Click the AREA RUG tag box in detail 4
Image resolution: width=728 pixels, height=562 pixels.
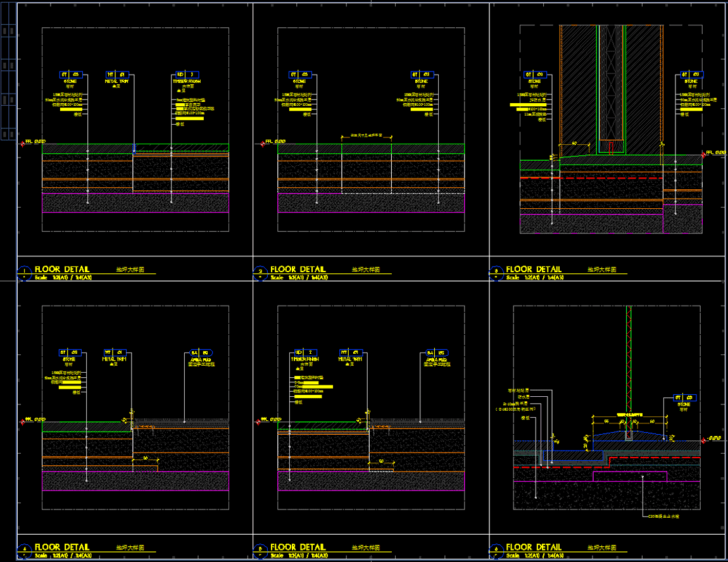coord(202,352)
